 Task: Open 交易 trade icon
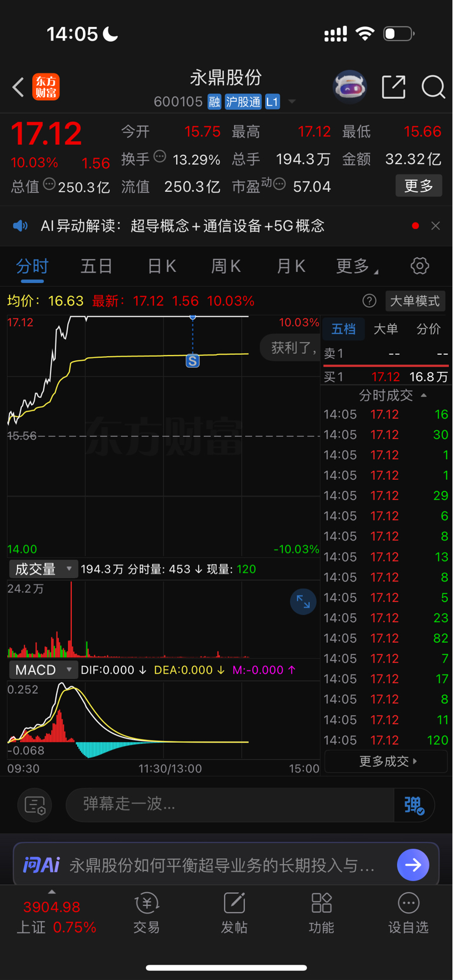click(147, 912)
